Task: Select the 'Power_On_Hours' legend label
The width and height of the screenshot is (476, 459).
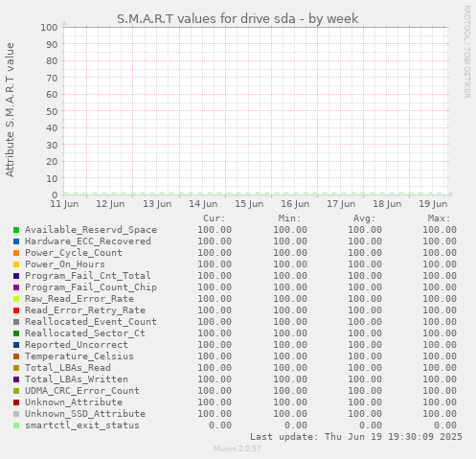Action: click(x=65, y=264)
